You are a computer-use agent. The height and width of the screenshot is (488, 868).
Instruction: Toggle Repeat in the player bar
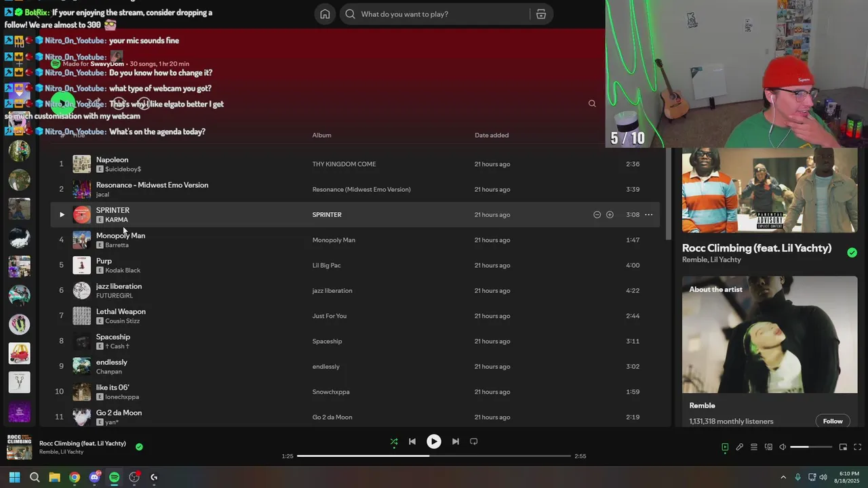(x=474, y=441)
